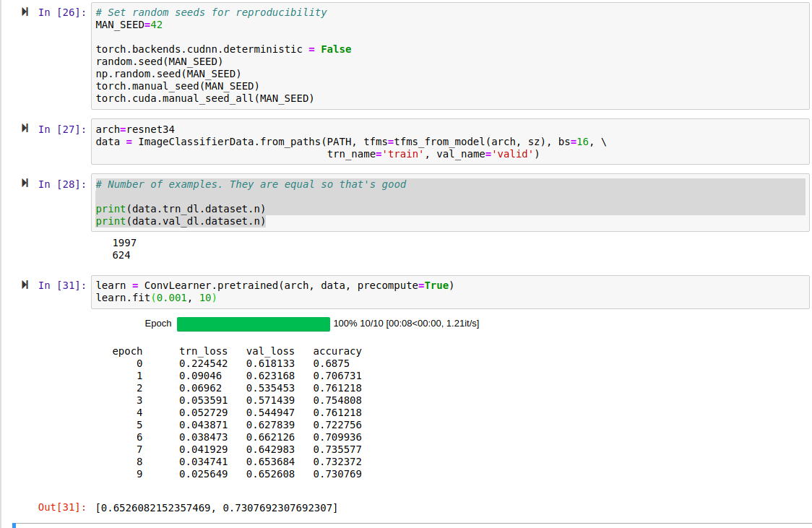Click the Out[31] result list values
The width and height of the screenshot is (812, 528).
click(x=216, y=508)
